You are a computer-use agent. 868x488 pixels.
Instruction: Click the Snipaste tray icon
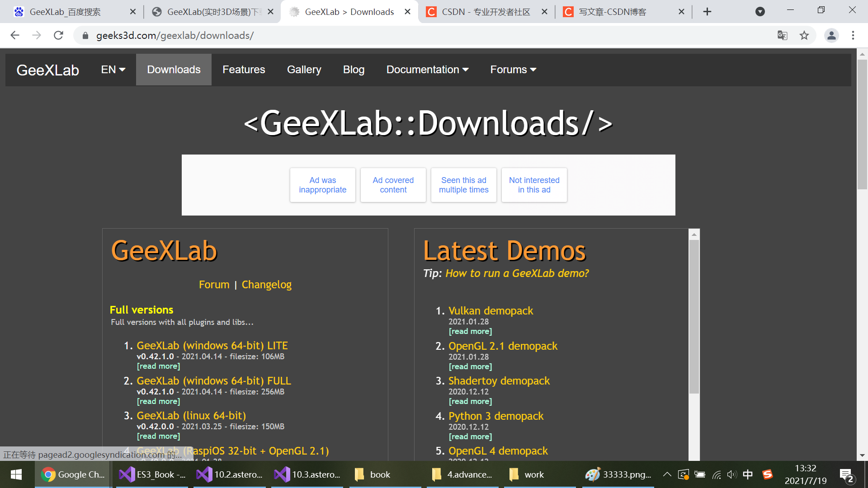click(768, 474)
